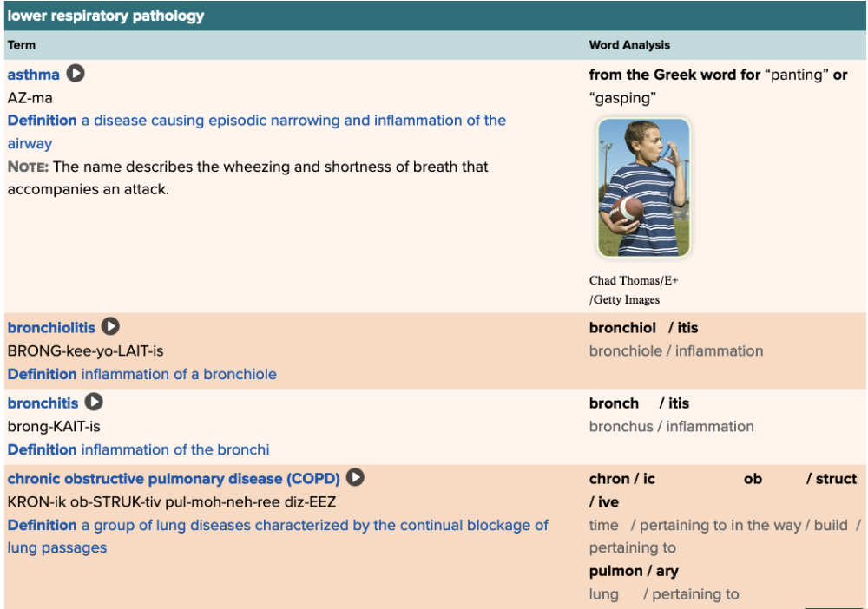The image size is (868, 609).
Task: Open the boy with inhaler photo
Action: pyautogui.click(x=643, y=187)
